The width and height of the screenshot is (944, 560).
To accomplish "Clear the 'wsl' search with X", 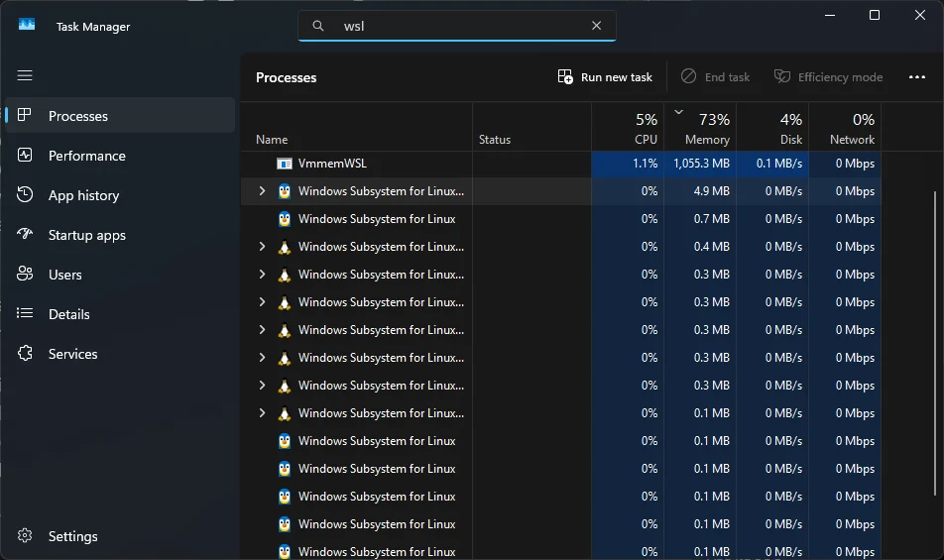I will [x=597, y=25].
